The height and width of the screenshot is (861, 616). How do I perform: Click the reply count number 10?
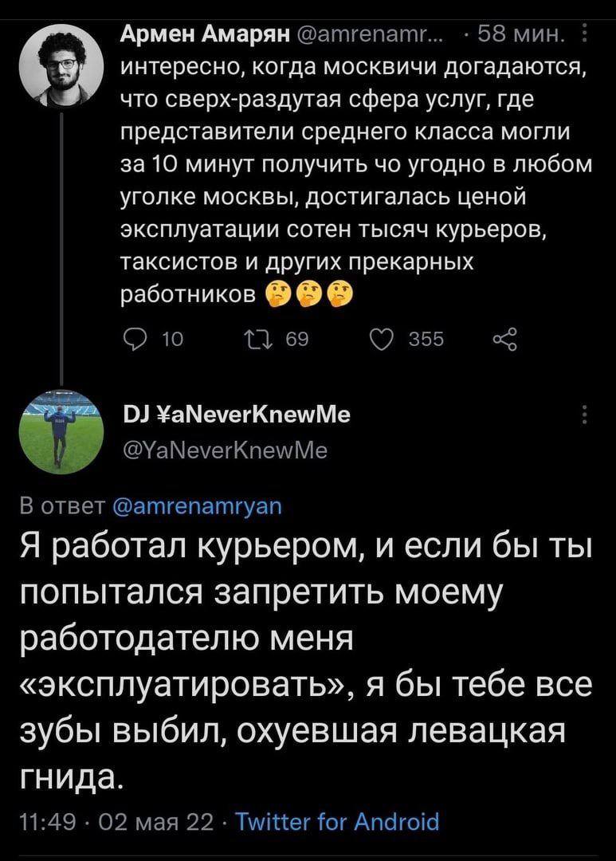tap(173, 340)
